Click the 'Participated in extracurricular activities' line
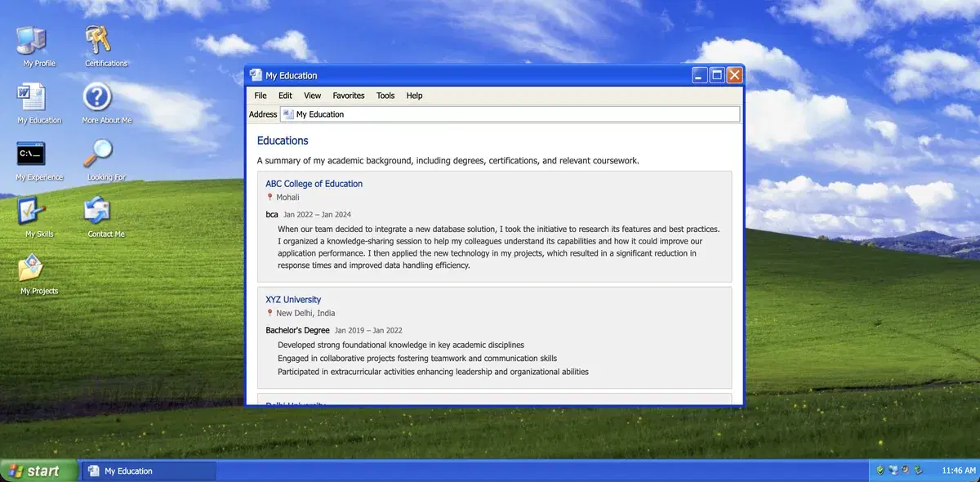This screenshot has width=980, height=482. pos(433,372)
